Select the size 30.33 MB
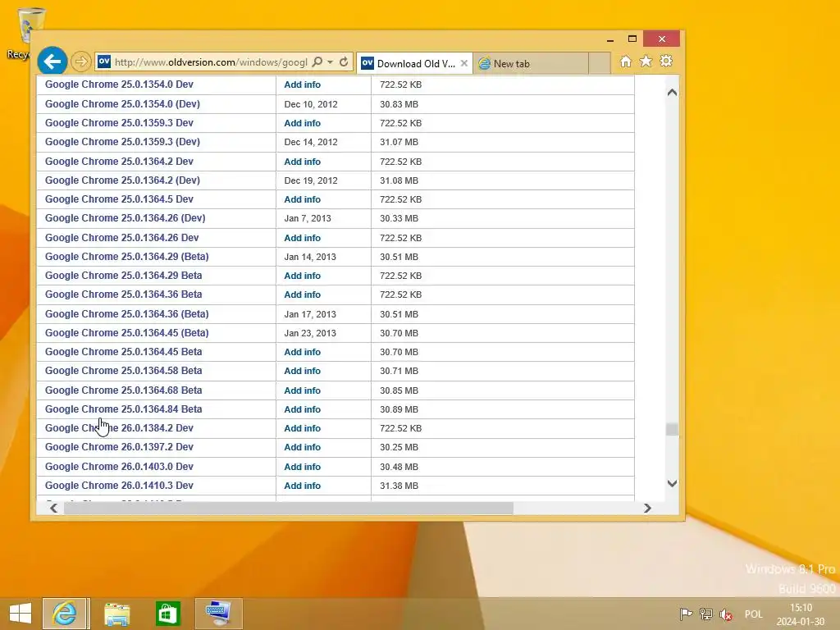840x630 pixels. (x=399, y=218)
